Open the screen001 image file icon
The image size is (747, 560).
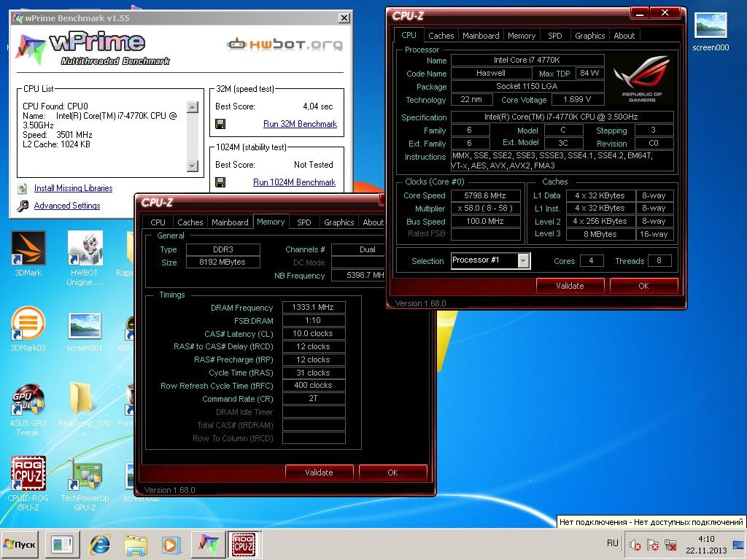click(x=85, y=324)
